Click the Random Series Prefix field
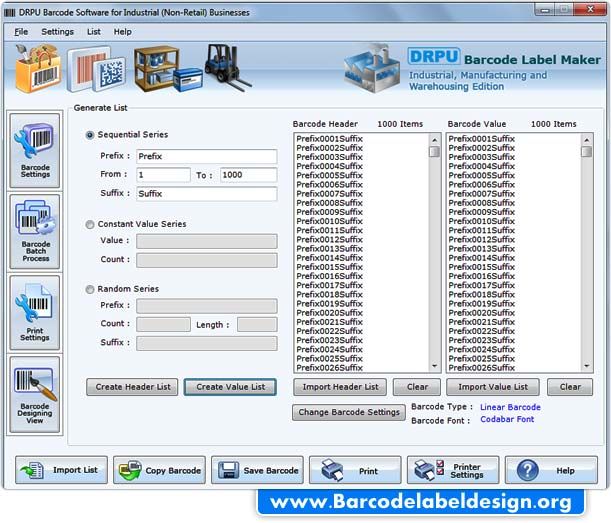 pos(207,306)
